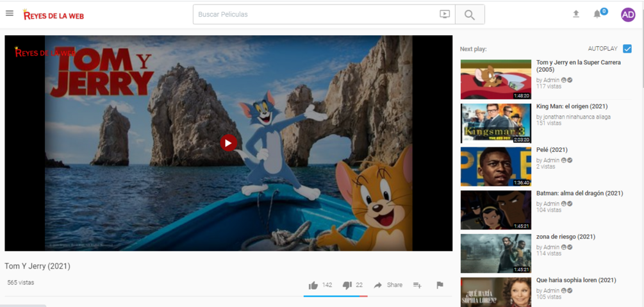Open Batman alma del dragón thumbnail
This screenshot has width=644, height=307.
496,210
